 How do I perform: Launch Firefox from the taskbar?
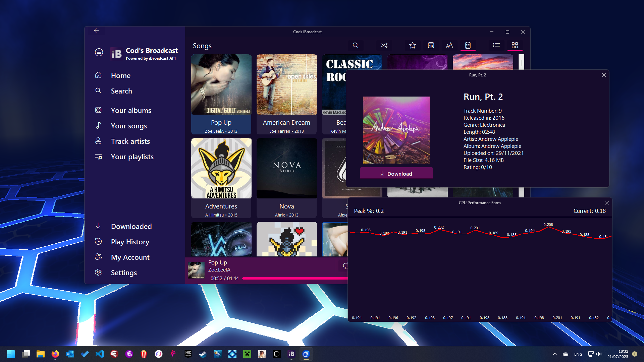(55, 354)
